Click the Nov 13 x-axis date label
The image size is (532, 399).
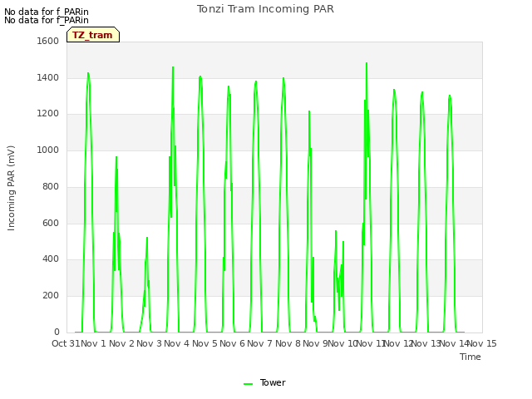pyautogui.click(x=426, y=343)
